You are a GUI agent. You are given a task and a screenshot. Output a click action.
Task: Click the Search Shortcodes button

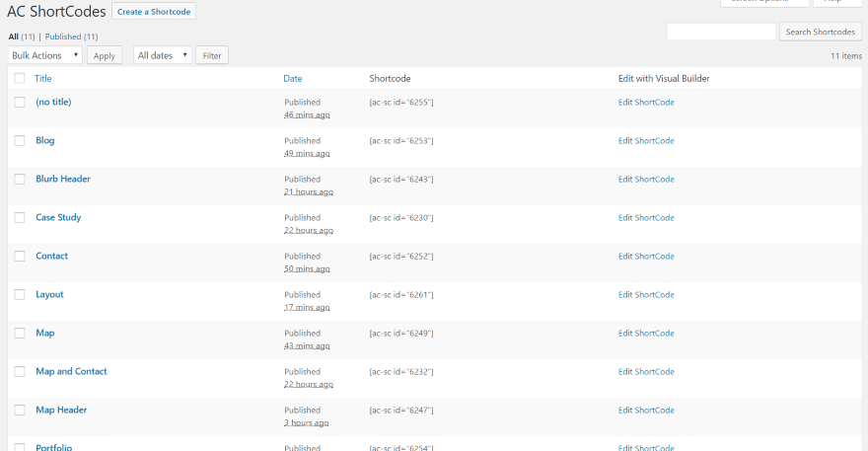tap(820, 32)
